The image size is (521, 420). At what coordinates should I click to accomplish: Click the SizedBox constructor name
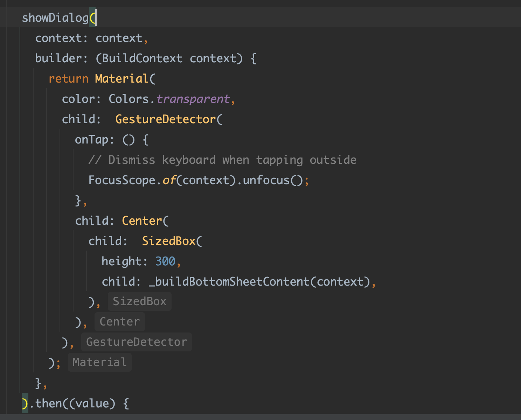click(x=168, y=241)
